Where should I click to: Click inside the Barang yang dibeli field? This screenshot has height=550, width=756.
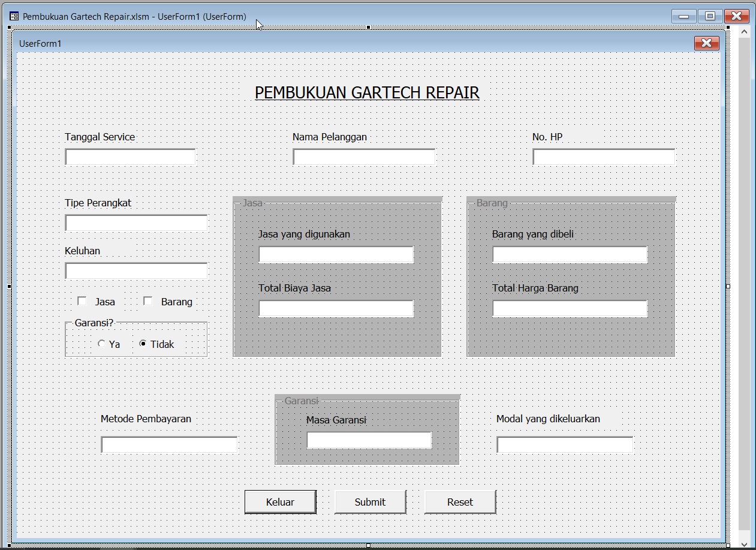point(569,254)
